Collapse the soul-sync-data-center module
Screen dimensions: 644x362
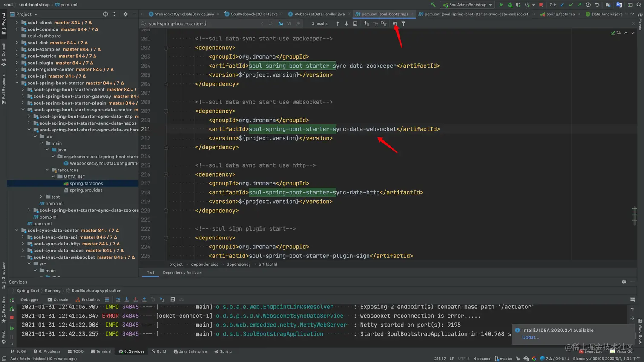tap(17, 231)
